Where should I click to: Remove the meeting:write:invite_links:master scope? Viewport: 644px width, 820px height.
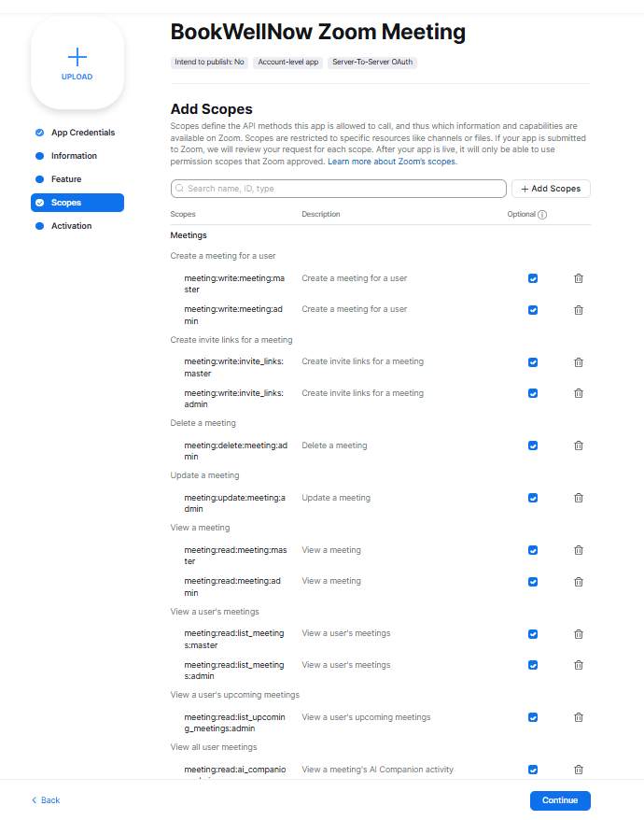(578, 361)
